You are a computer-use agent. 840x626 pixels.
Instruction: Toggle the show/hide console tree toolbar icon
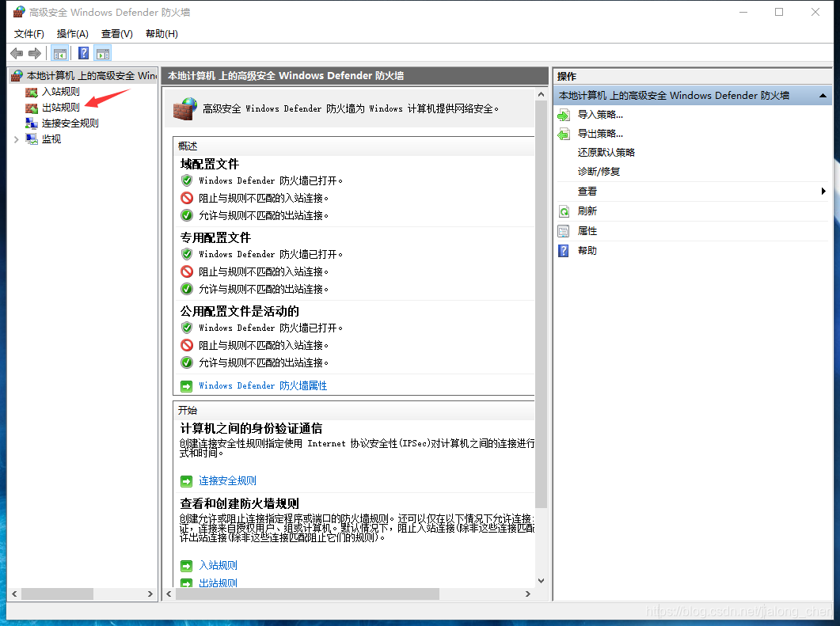[x=60, y=54]
